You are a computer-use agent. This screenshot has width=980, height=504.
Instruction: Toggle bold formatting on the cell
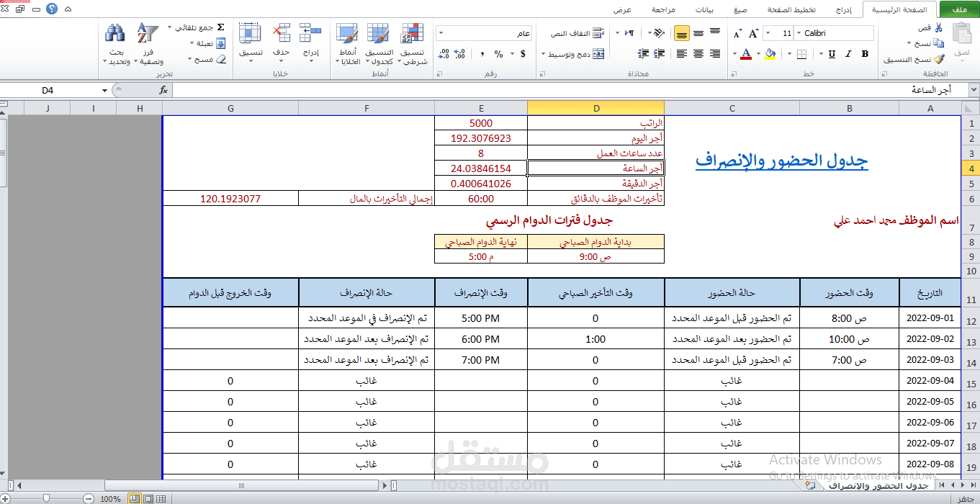[863, 55]
